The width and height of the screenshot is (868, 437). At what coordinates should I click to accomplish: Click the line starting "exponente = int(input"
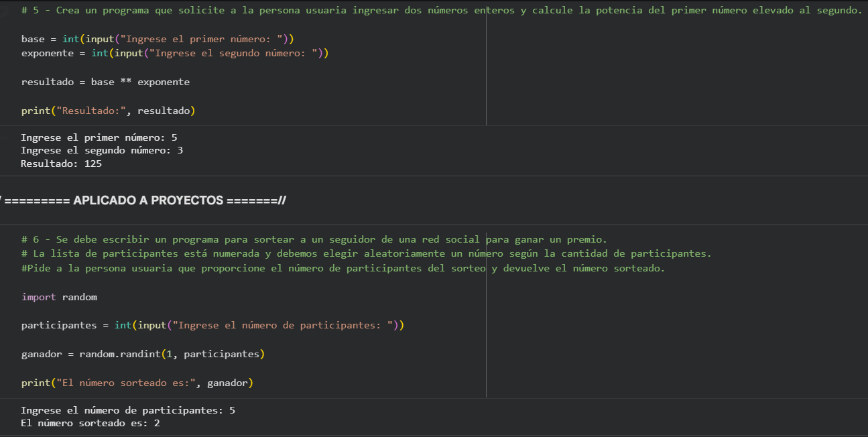[x=175, y=53]
